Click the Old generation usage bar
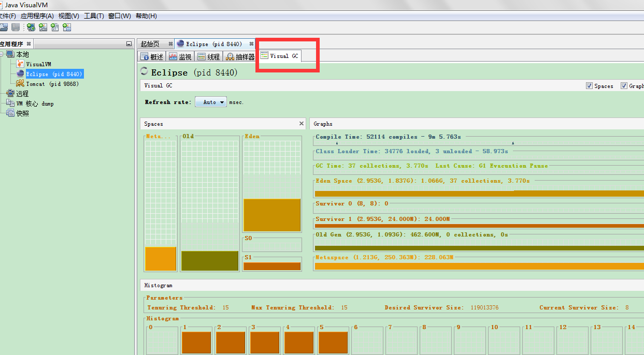Screen dimensions: 644x355 point(210,261)
